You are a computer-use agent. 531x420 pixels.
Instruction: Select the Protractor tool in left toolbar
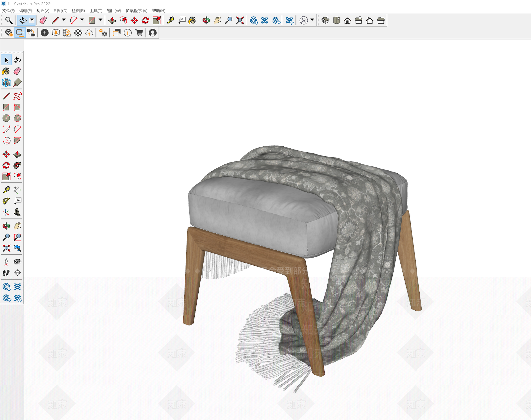click(x=6, y=201)
